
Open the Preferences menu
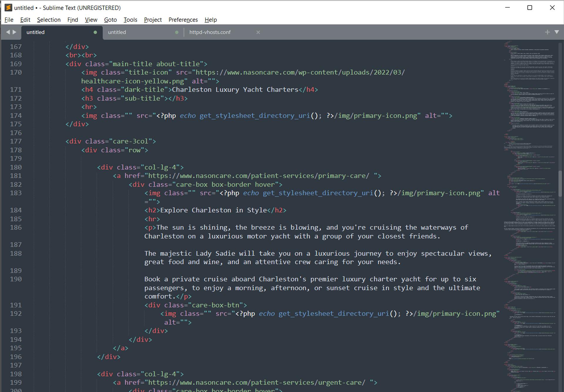pyautogui.click(x=183, y=20)
